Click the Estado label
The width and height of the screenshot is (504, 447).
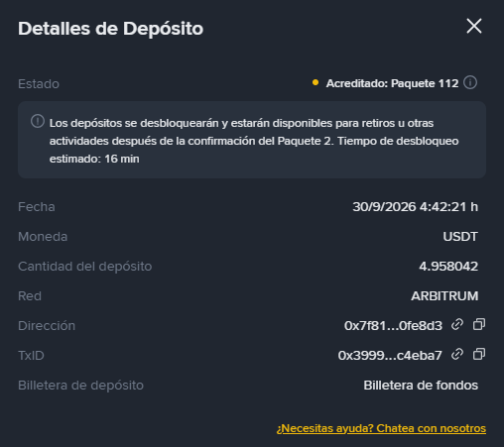click(39, 84)
